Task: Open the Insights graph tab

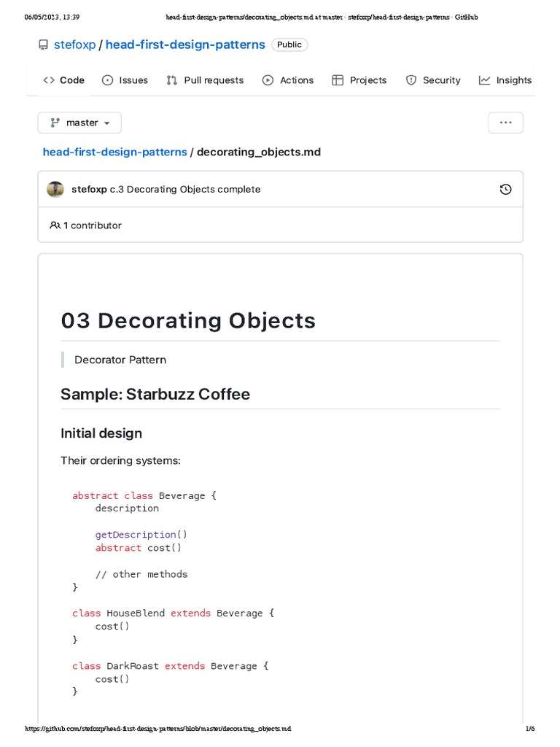Action: tap(505, 80)
